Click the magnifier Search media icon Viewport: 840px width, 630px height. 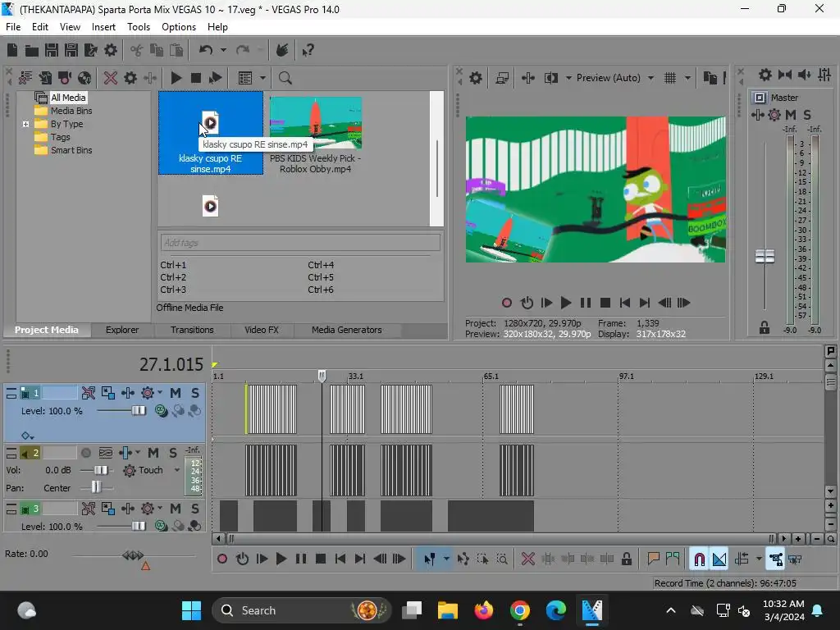(285, 78)
